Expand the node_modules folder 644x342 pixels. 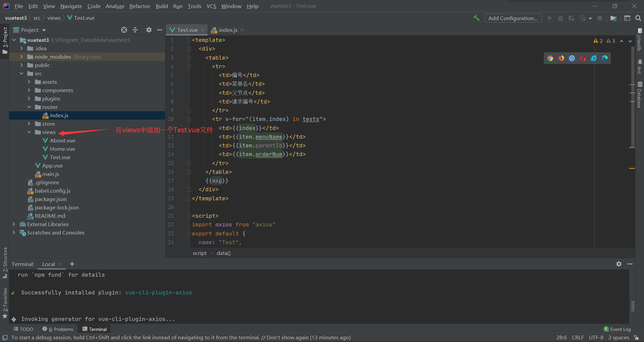[x=21, y=57]
